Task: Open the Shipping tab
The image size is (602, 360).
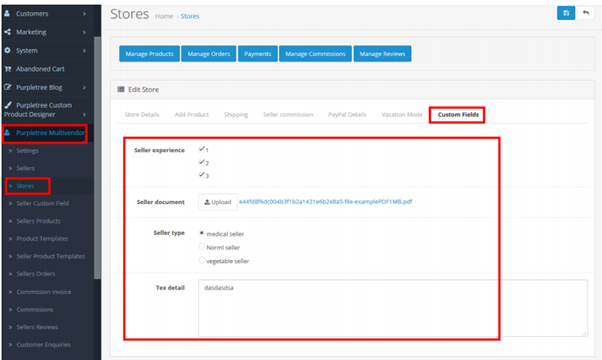Action: pos(236,114)
